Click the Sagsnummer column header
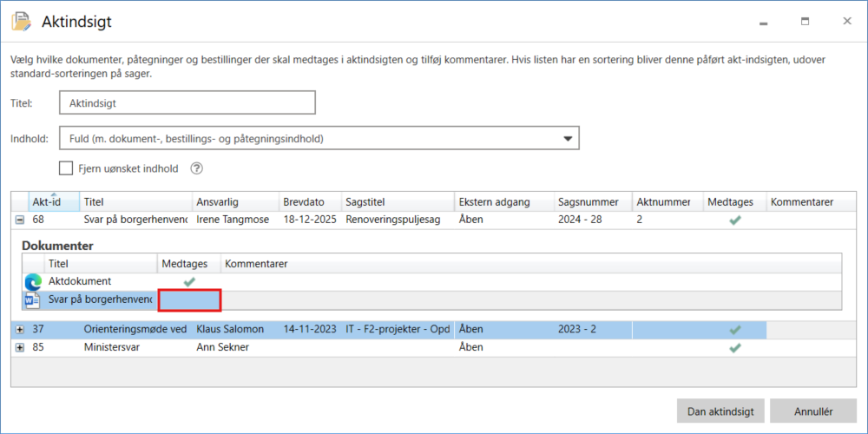The width and height of the screenshot is (868, 434). click(x=586, y=202)
